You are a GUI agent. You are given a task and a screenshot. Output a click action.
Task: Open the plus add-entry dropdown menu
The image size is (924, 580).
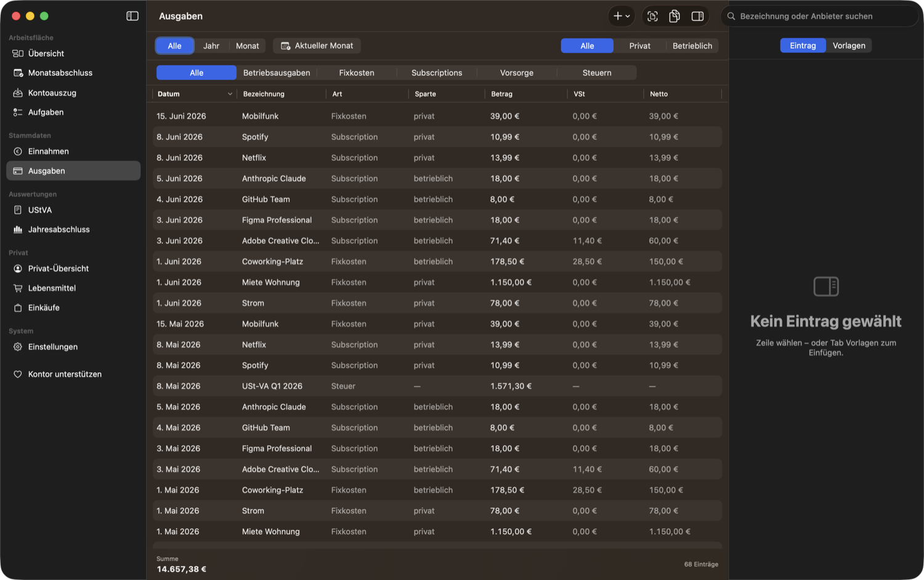(x=622, y=17)
